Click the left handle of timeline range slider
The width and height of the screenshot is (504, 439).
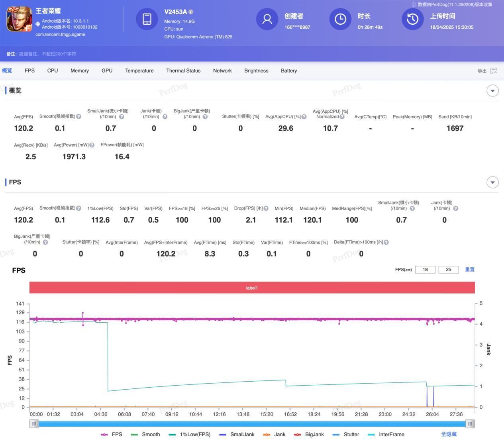pyautogui.click(x=34, y=424)
